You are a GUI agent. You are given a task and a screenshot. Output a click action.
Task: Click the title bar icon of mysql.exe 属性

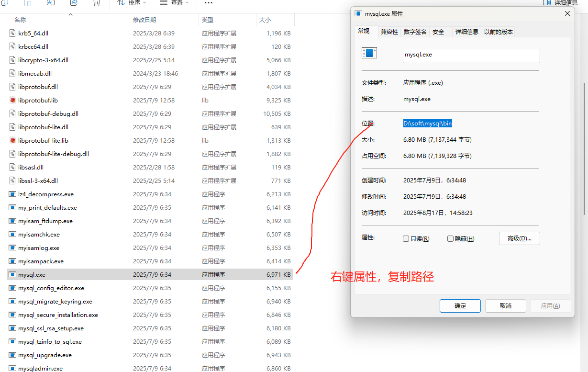(x=358, y=14)
